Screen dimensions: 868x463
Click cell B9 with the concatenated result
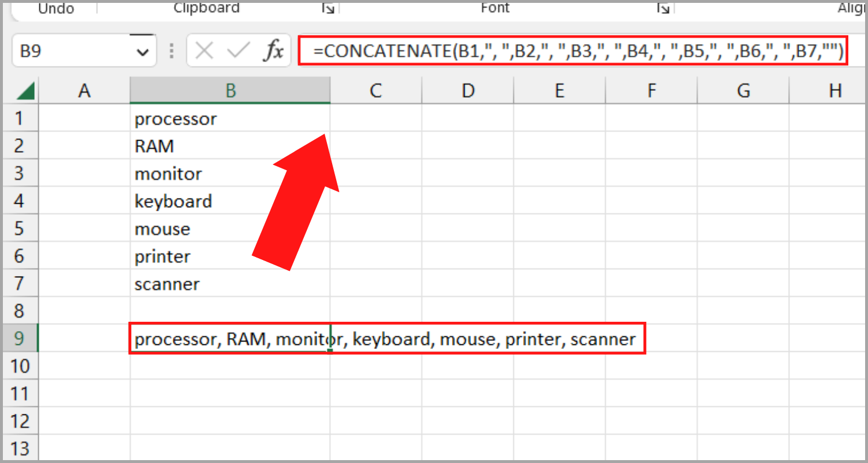click(230, 339)
